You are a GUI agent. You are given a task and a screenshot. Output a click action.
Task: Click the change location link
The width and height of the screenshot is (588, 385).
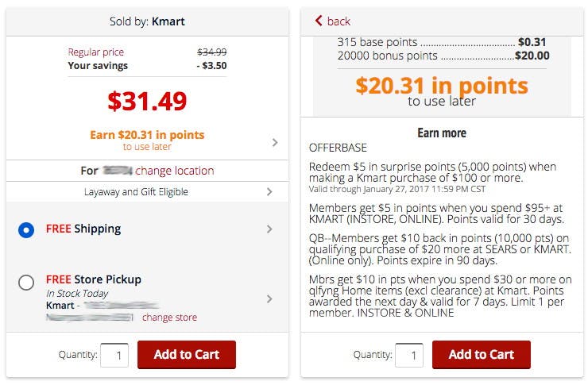pos(174,171)
